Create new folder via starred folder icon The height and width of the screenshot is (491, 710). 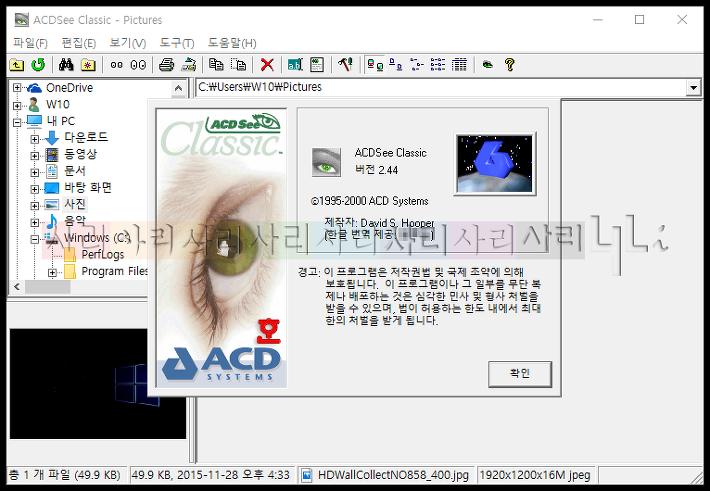(x=88, y=65)
